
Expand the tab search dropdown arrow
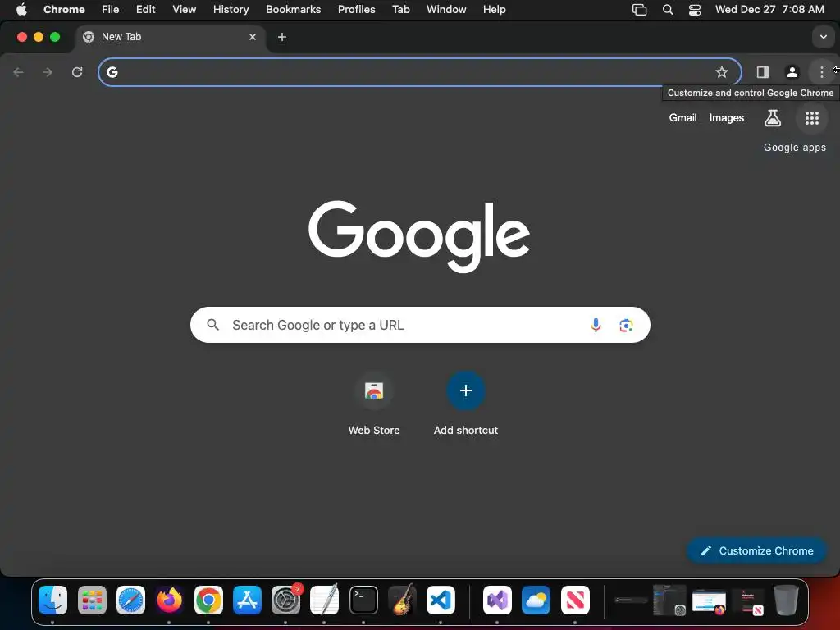823,37
